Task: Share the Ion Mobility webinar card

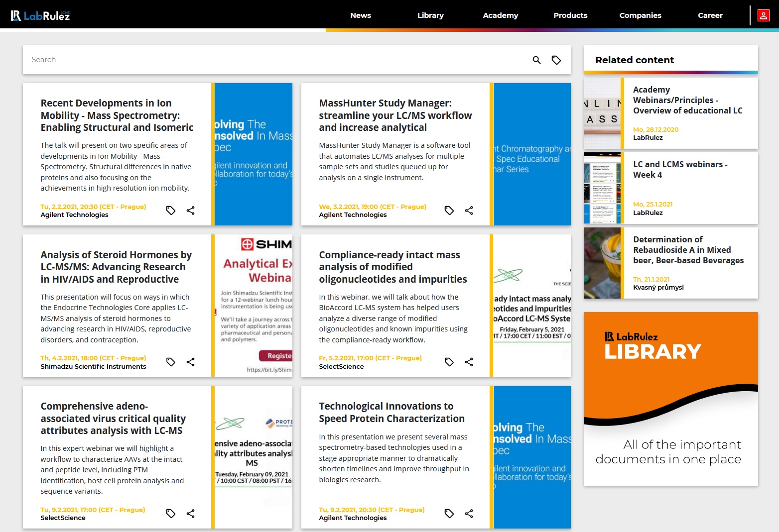Action: tap(190, 211)
